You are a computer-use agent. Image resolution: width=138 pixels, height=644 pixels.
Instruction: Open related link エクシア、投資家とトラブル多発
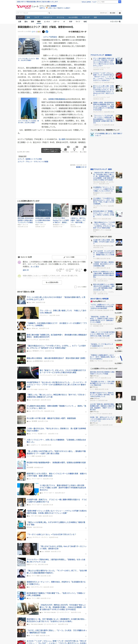[x=30, y=159]
